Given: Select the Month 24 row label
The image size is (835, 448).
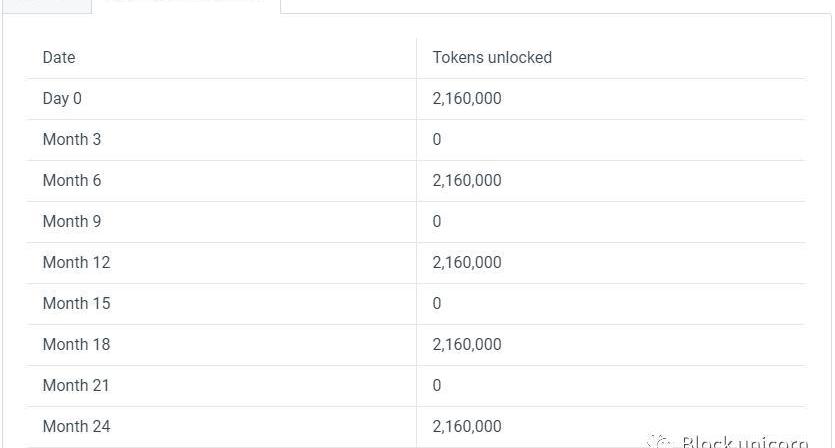Looking at the screenshot, I should coord(76,427).
